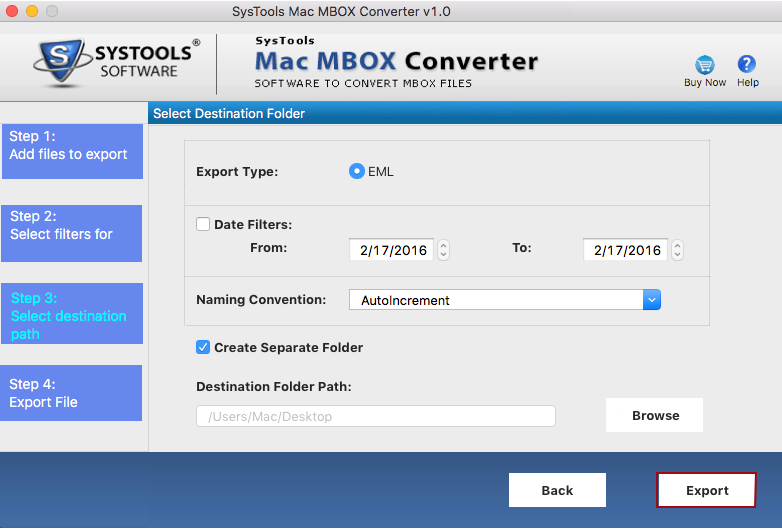Minimize the window with yellow button
This screenshot has height=529, width=782.
(32, 10)
